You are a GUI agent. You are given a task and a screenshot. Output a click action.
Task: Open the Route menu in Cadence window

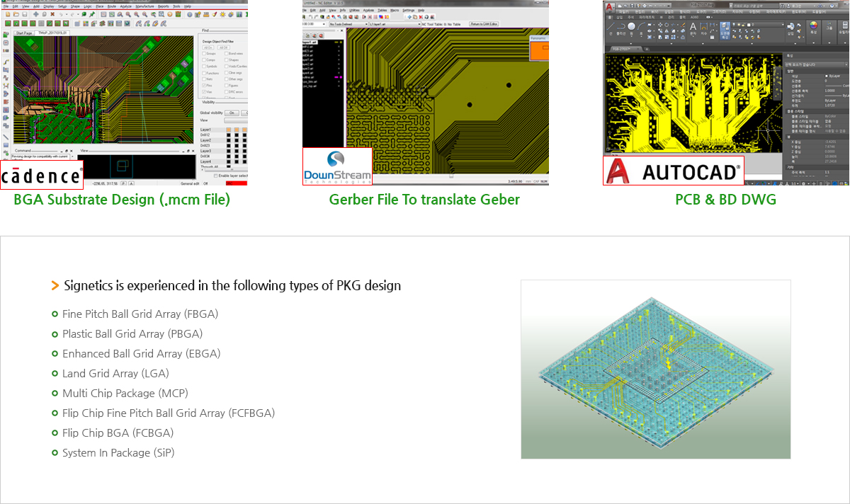(111, 6)
